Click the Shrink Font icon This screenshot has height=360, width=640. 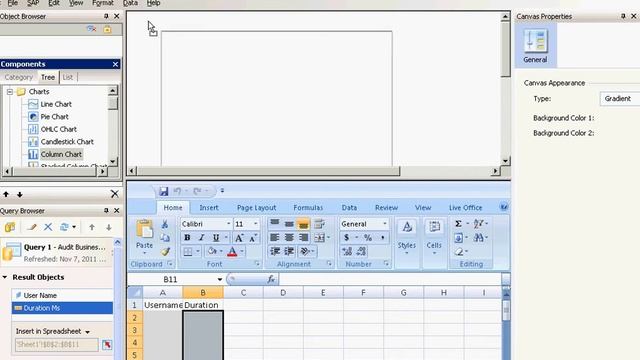point(253,238)
